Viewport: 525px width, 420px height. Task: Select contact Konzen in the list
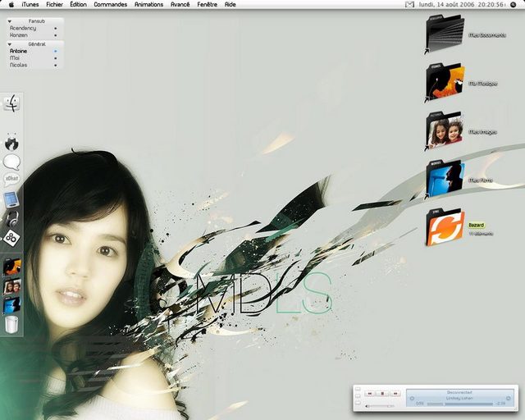pyautogui.click(x=34, y=35)
